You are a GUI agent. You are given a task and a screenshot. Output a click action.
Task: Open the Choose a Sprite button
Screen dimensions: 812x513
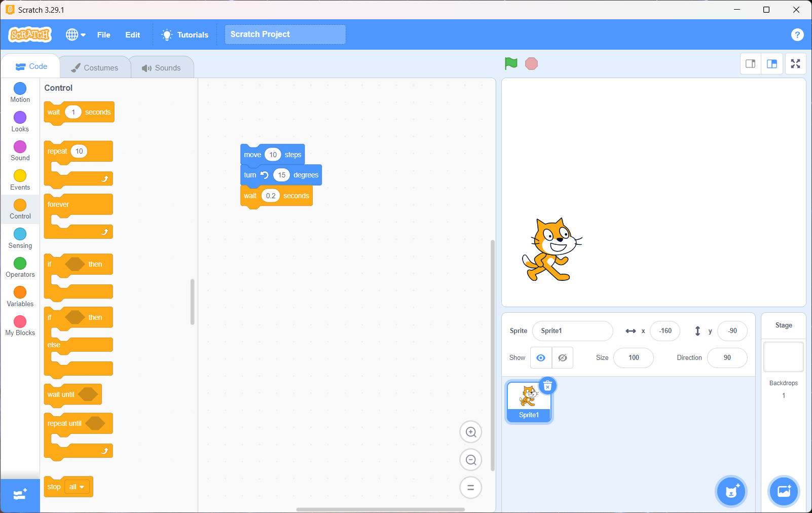(731, 491)
